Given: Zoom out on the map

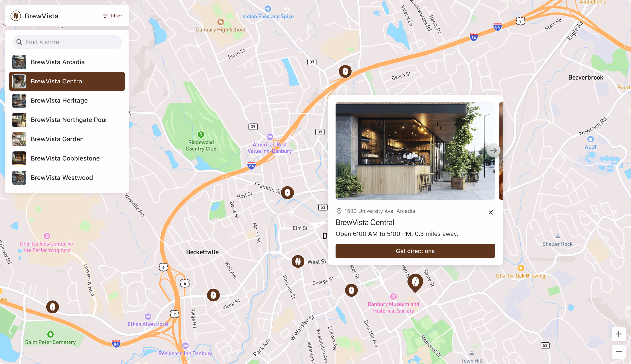Looking at the screenshot, I should (x=618, y=351).
